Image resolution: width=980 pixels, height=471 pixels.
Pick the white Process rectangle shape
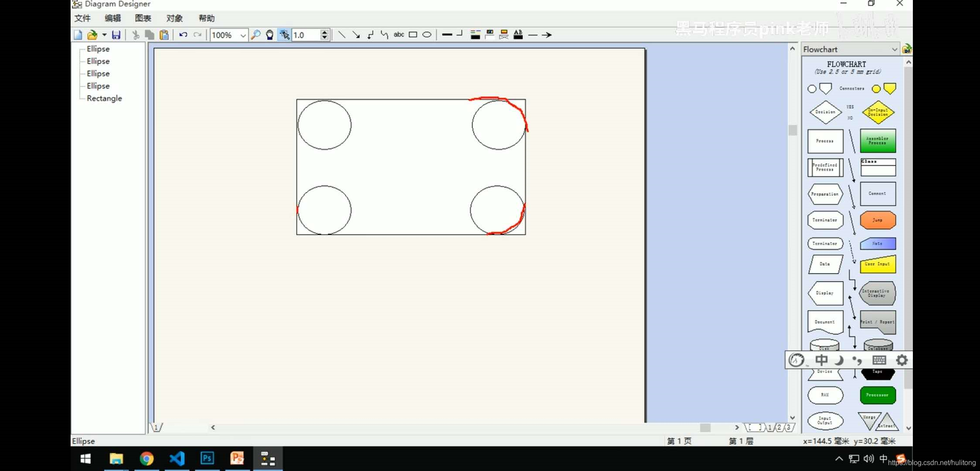point(825,141)
